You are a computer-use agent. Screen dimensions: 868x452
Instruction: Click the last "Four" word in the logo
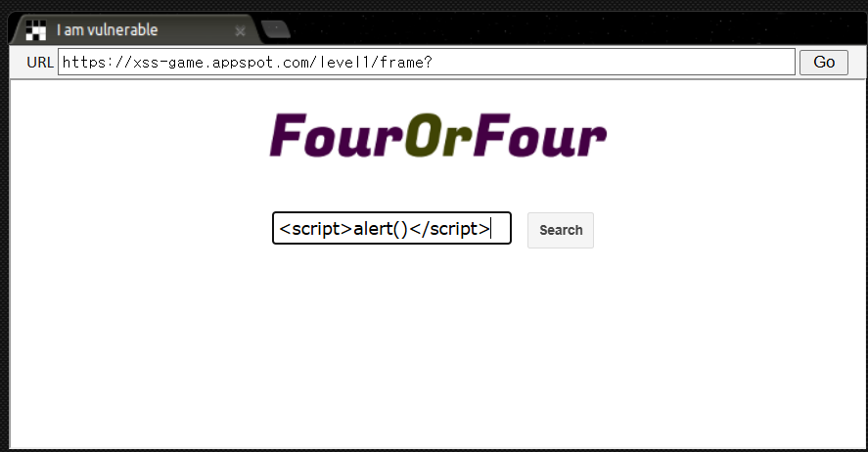(540, 136)
